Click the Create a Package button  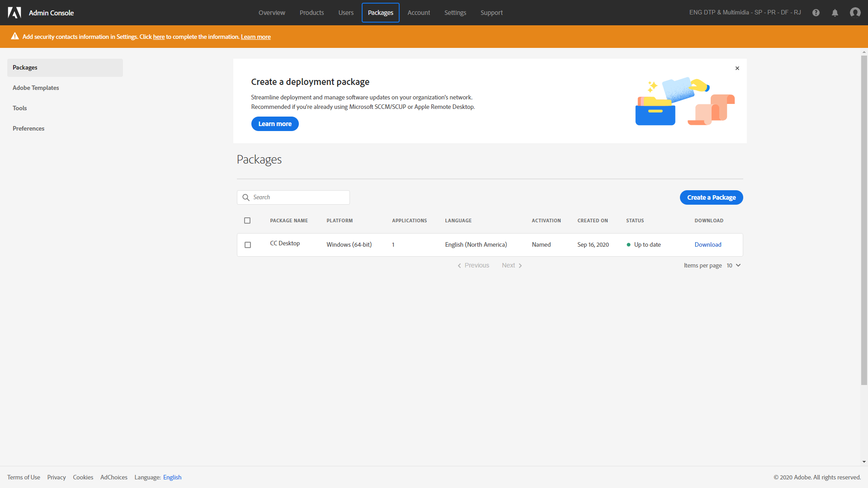pos(711,197)
